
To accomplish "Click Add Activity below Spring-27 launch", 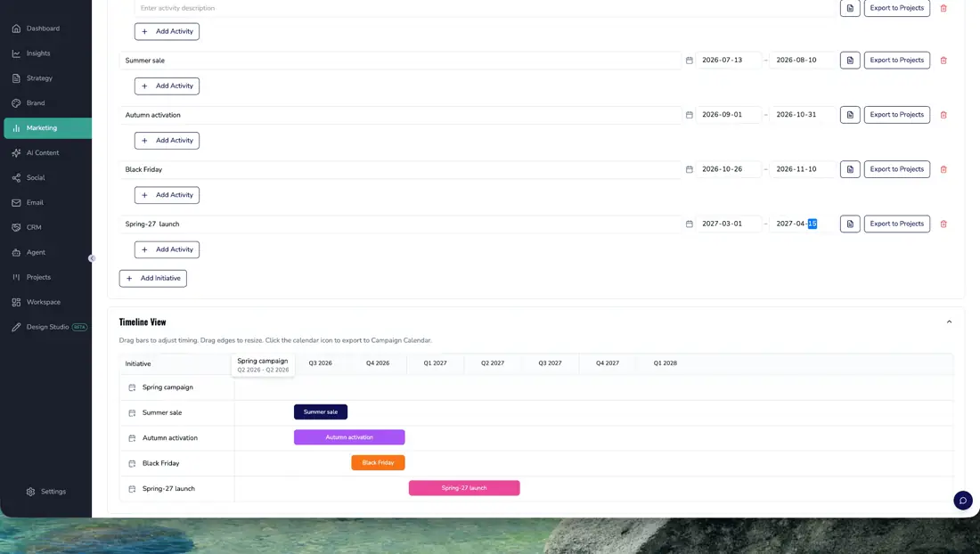I will [167, 249].
